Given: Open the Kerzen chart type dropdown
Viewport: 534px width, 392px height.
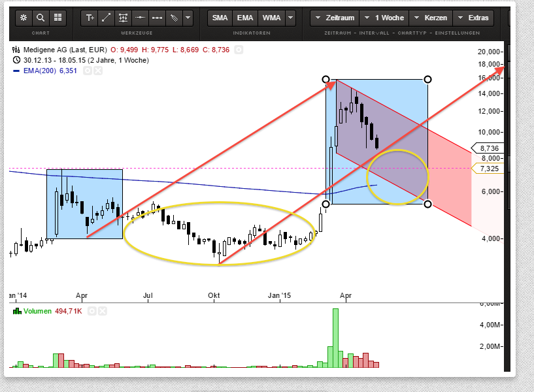Looking at the screenshot, I should click(x=431, y=18).
